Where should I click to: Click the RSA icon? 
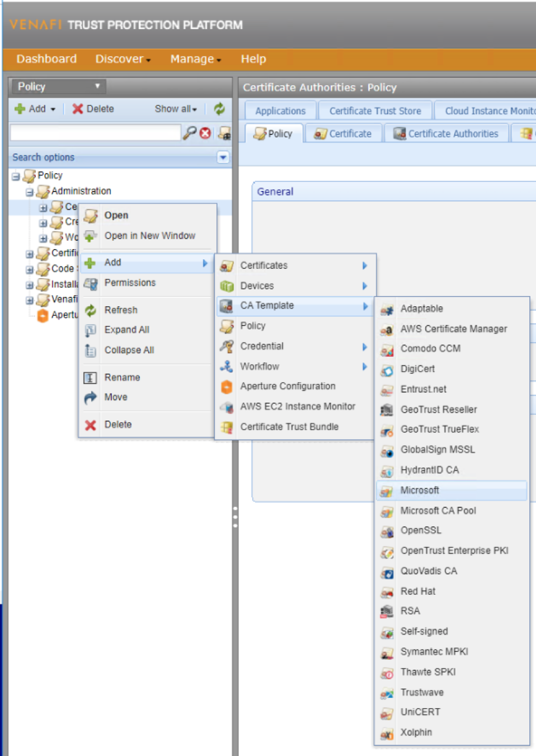point(387,612)
